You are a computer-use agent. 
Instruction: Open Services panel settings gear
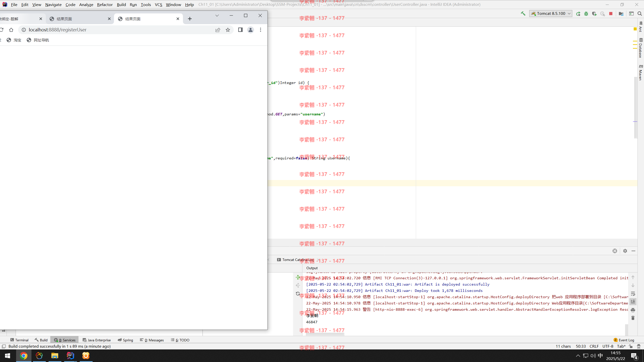pyautogui.click(x=625, y=251)
